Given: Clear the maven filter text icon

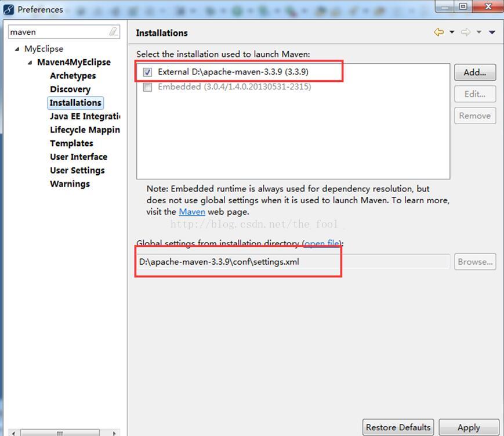Looking at the screenshot, I should (x=114, y=31).
